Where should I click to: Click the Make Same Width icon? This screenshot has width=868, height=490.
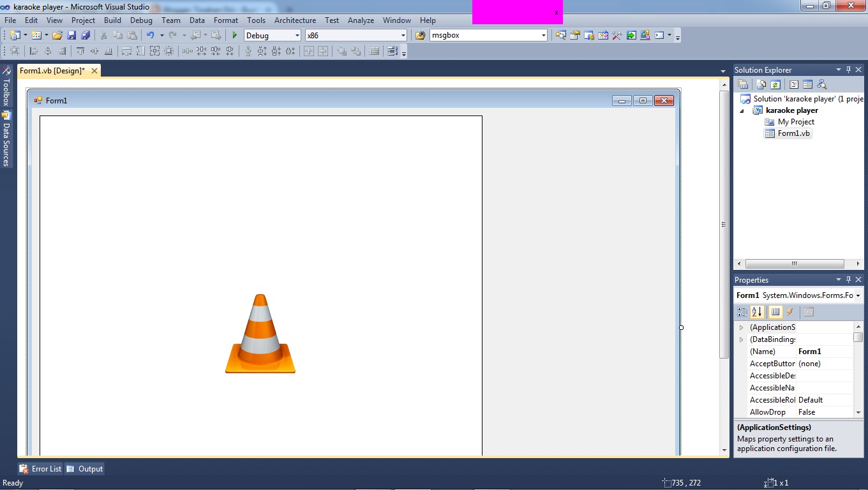pos(126,51)
